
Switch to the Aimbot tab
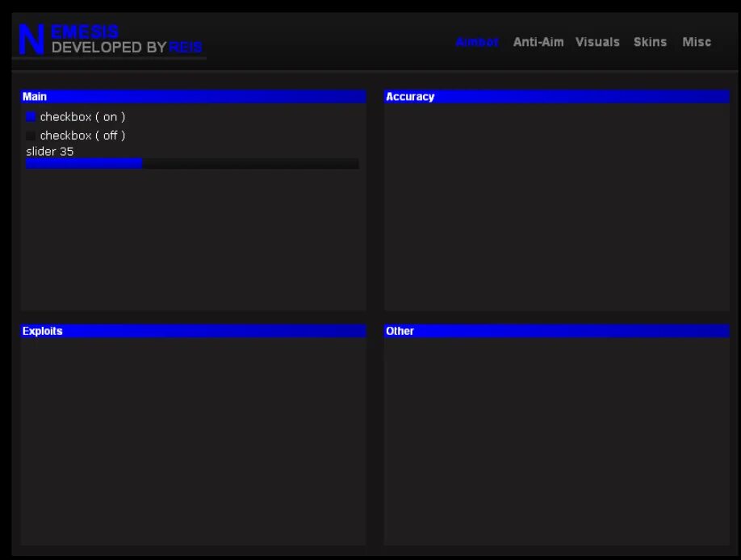(x=477, y=42)
